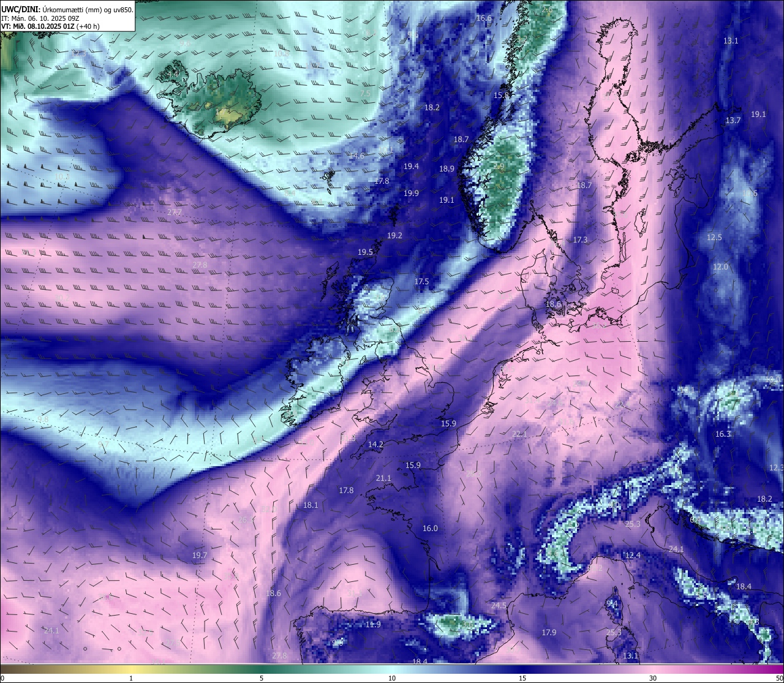
Task: Click the 22.1 value over Germany
Action: click(519, 434)
